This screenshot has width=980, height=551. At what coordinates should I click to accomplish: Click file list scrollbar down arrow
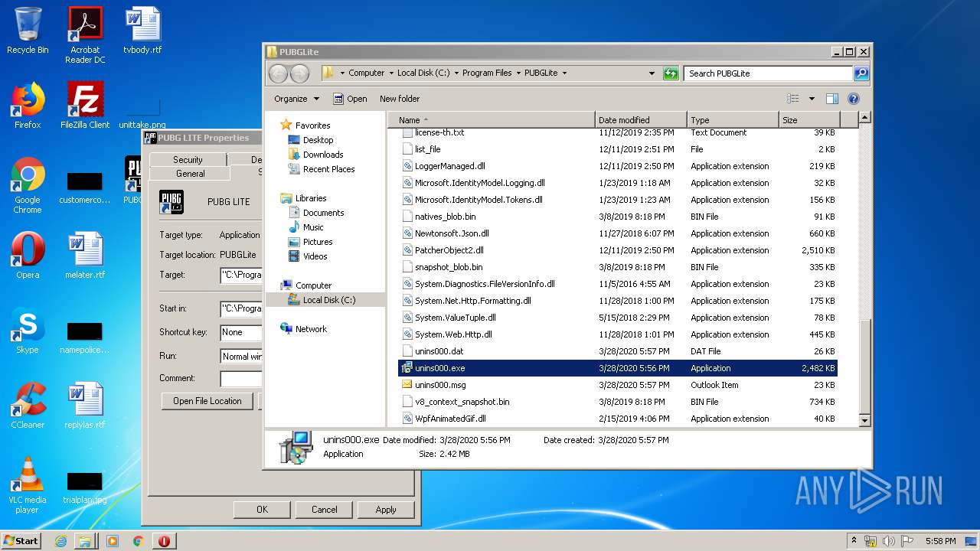pos(864,420)
